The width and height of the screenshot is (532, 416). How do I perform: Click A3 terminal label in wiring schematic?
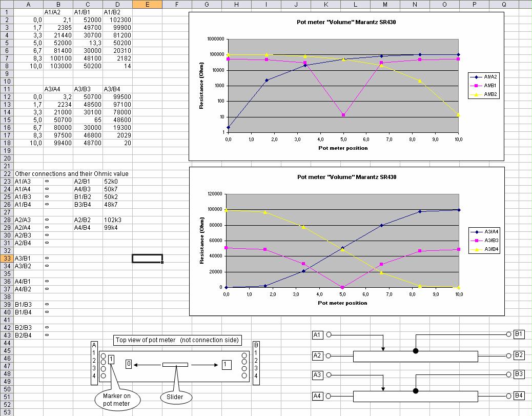[317, 375]
